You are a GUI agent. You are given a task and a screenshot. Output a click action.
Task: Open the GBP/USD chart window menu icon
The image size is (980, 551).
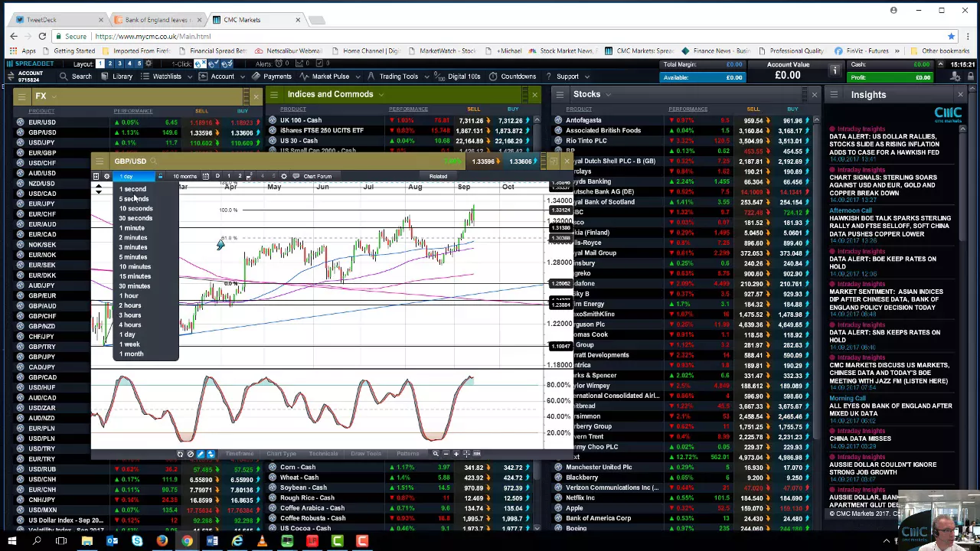[x=100, y=161]
